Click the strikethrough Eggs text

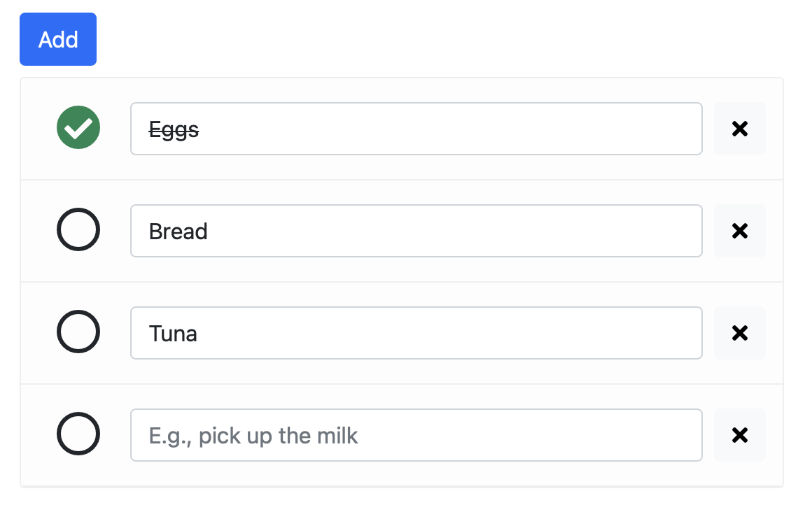(x=174, y=129)
